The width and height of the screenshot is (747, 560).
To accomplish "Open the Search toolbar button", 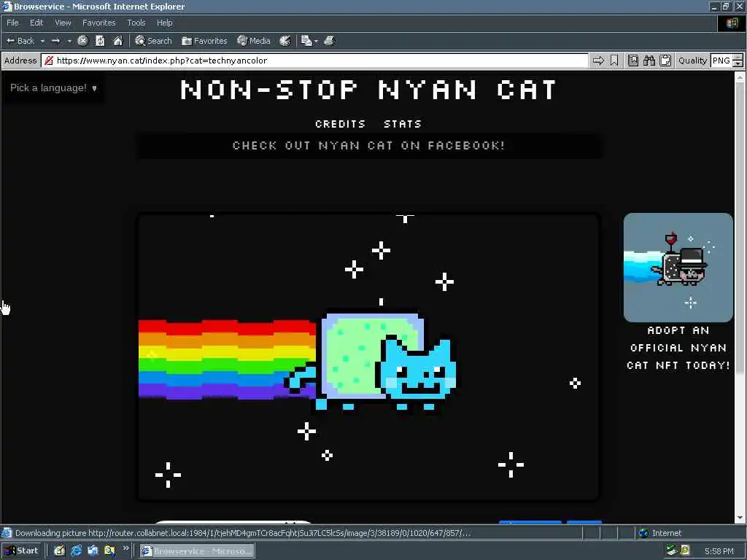I will coord(153,41).
